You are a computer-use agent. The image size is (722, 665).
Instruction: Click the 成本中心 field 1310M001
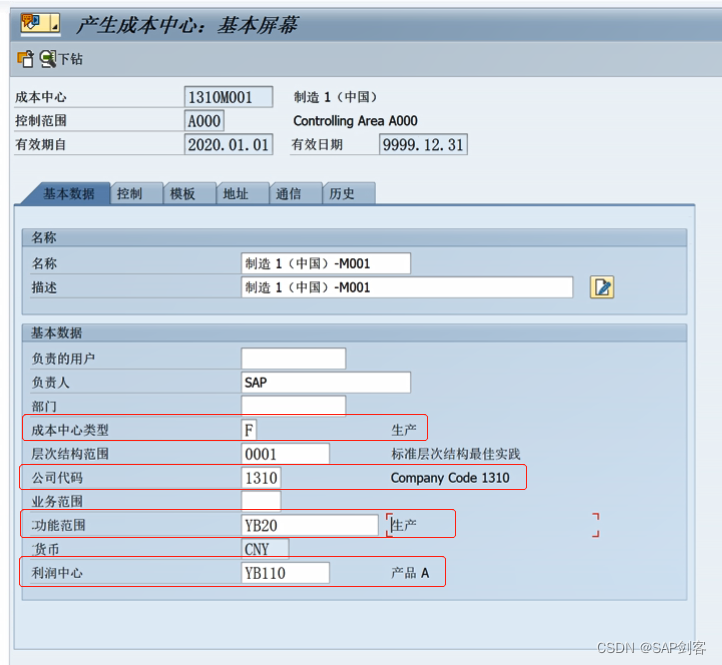click(x=228, y=97)
